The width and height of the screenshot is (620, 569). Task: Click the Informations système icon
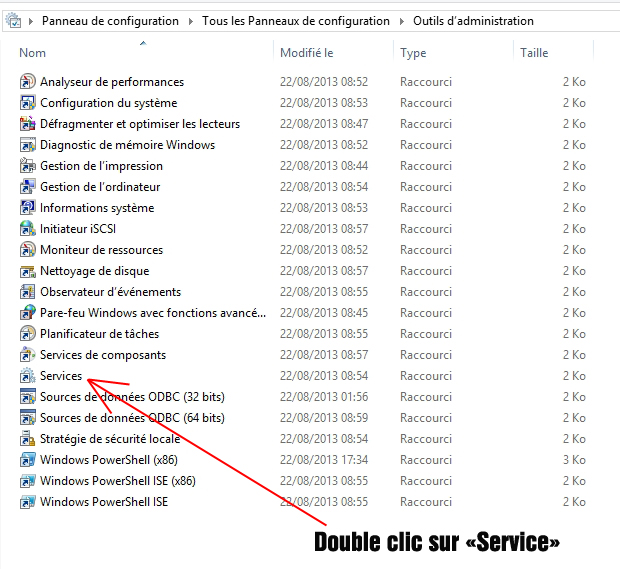pyautogui.click(x=28, y=207)
